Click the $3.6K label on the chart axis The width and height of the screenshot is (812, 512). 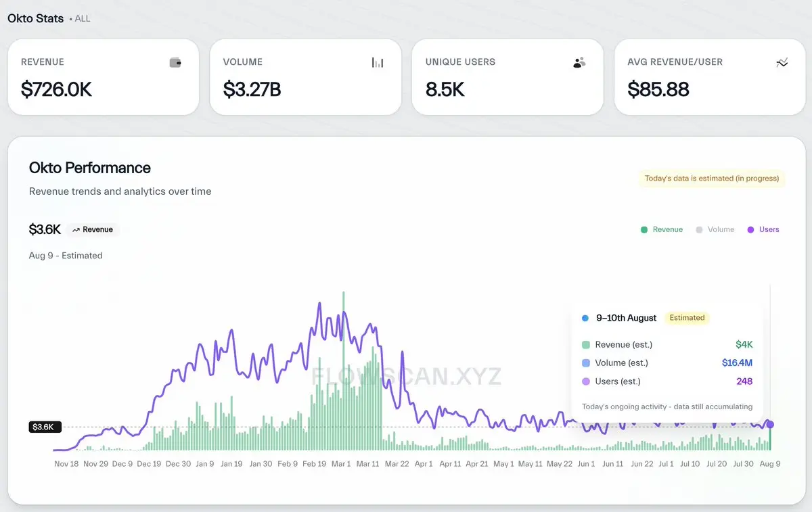tap(45, 427)
